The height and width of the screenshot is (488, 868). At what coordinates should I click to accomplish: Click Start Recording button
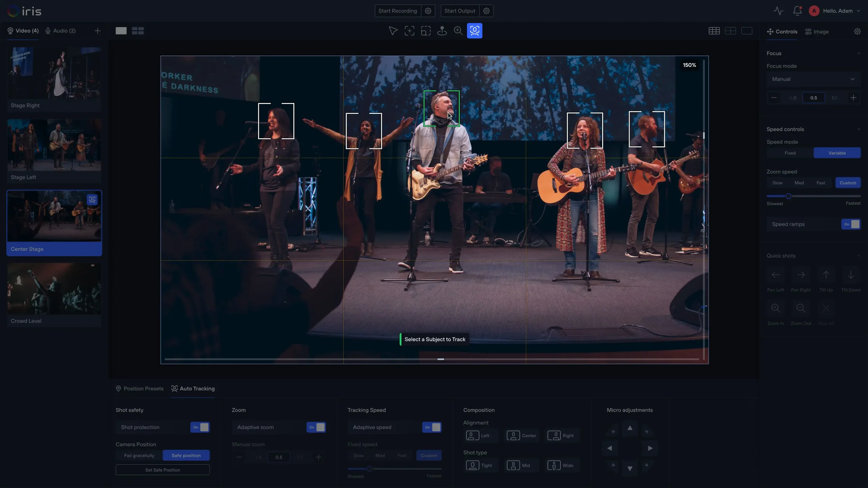397,11
